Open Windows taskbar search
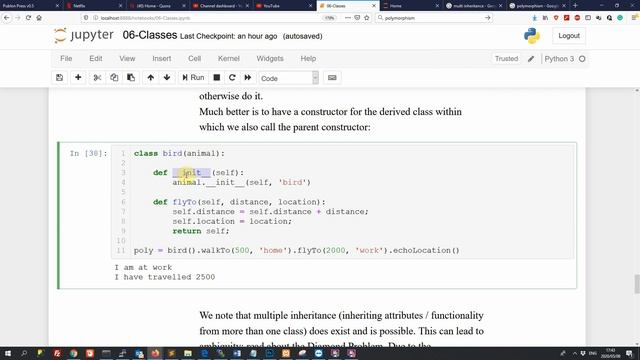 [x=24, y=353]
